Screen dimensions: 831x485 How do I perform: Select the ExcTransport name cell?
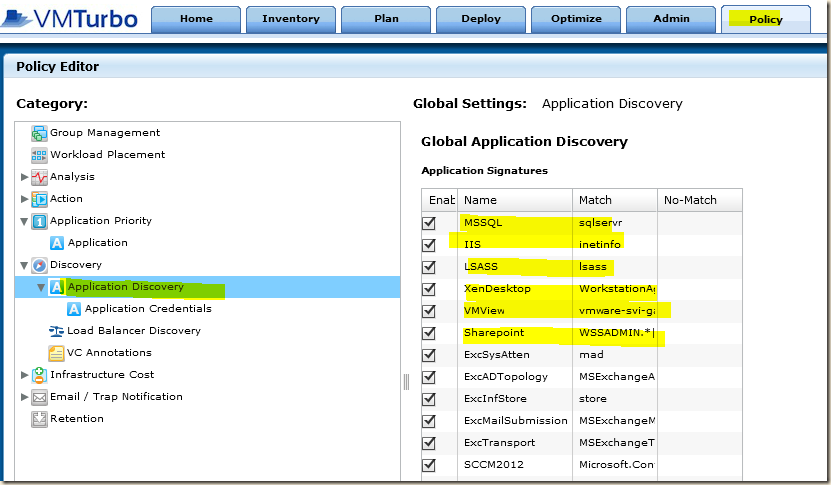pyautogui.click(x=515, y=443)
